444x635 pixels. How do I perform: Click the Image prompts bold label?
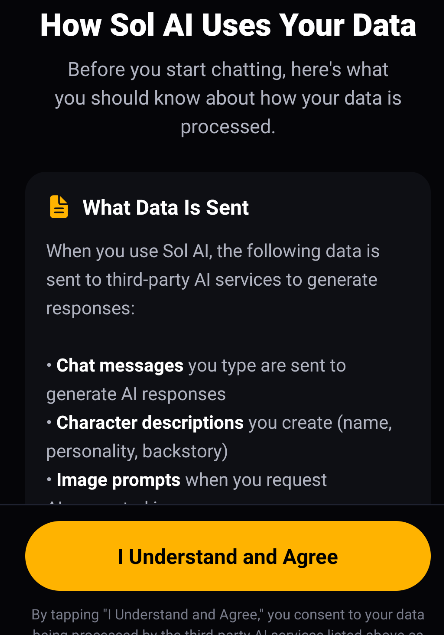click(x=118, y=480)
